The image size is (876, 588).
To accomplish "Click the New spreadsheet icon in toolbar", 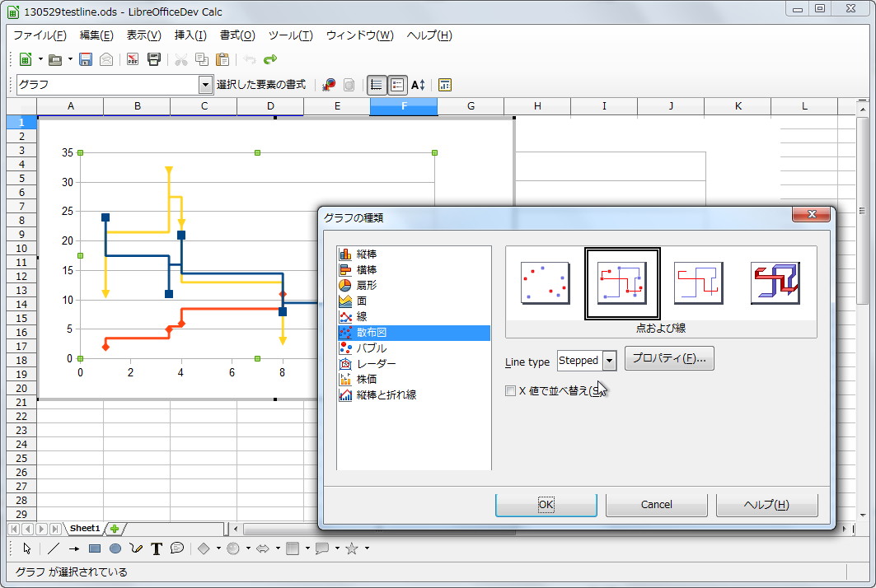I will tap(26, 59).
